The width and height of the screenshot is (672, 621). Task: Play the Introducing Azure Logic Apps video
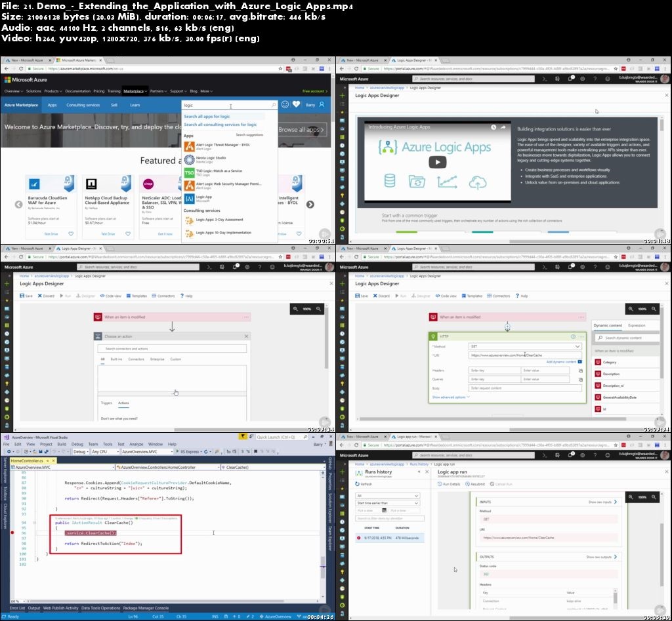(438, 162)
